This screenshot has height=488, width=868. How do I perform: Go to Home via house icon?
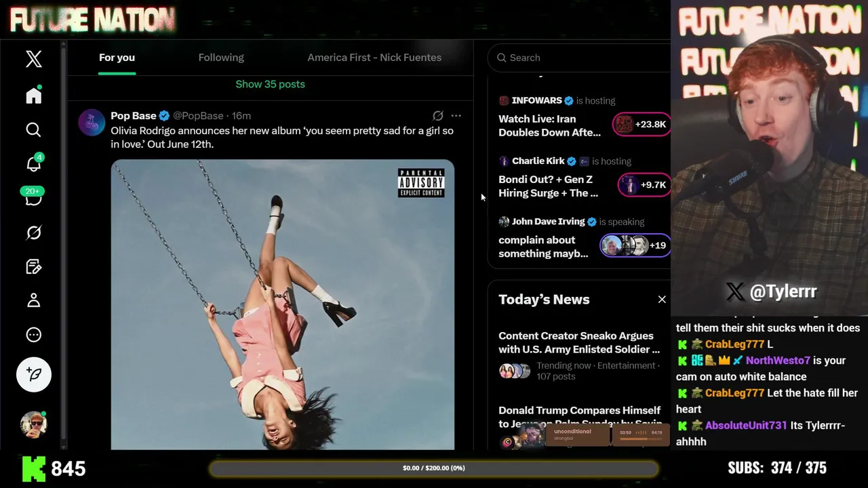(33, 96)
